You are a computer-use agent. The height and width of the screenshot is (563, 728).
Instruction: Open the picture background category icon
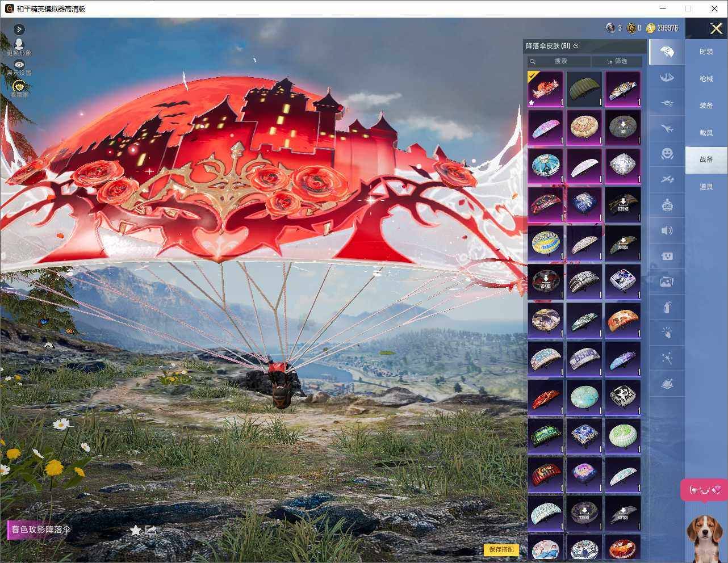tap(667, 281)
